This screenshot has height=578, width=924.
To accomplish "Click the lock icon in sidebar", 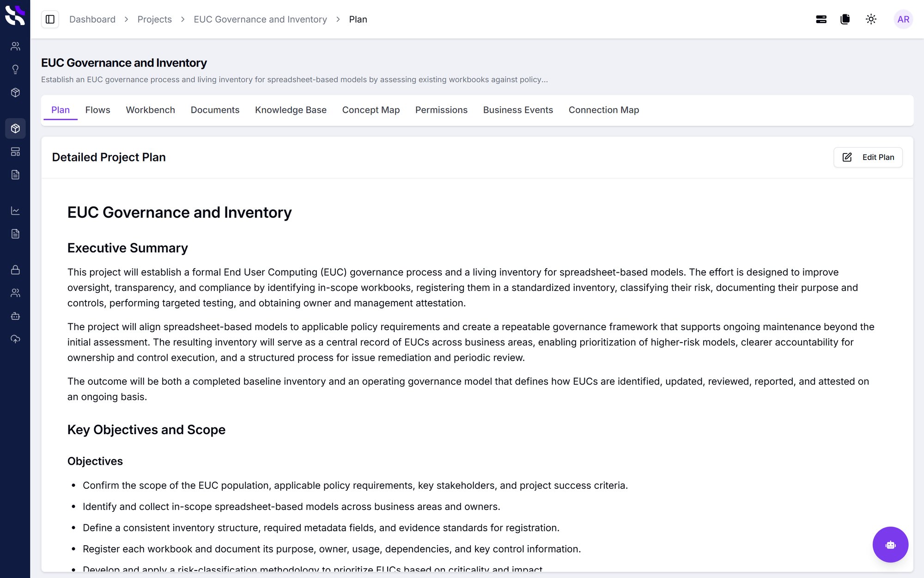I will (15, 270).
